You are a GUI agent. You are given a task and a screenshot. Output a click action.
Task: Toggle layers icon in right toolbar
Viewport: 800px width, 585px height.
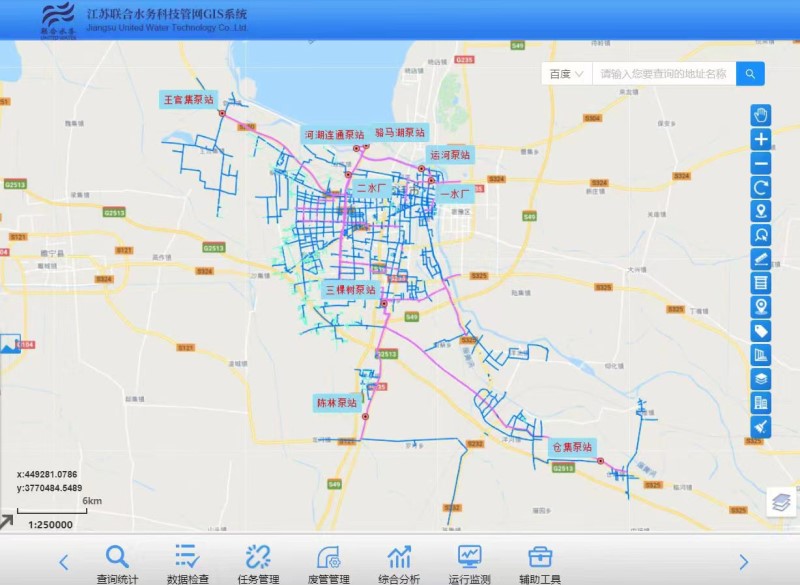click(760, 379)
